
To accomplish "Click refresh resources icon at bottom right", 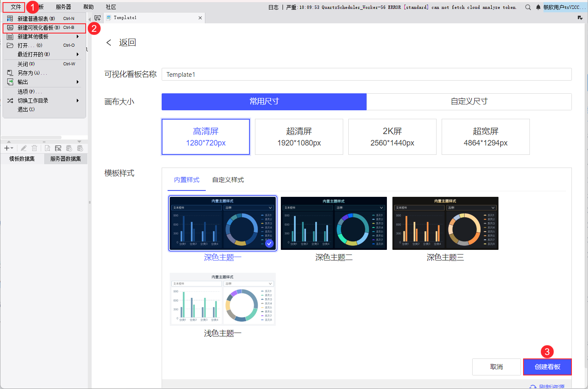I will [533, 387].
